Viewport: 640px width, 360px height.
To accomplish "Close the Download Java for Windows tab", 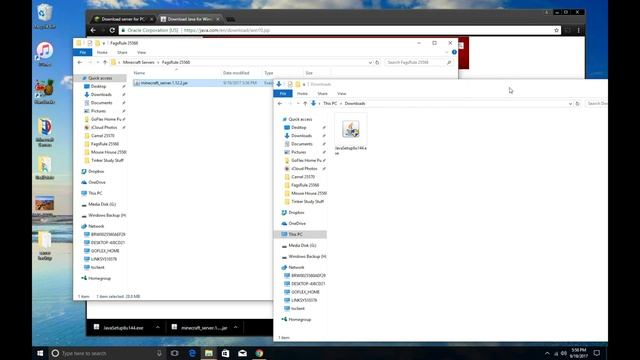I will pos(218,19).
